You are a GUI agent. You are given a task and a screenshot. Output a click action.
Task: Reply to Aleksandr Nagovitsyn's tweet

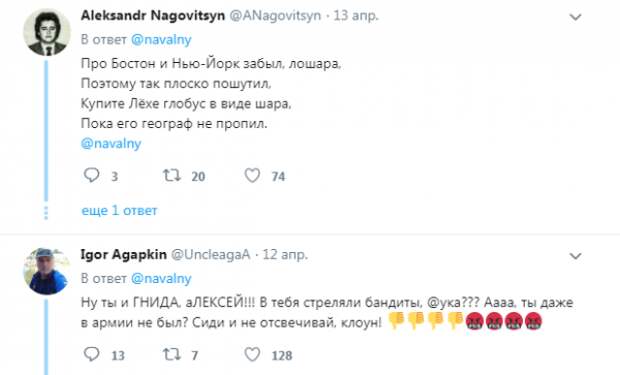click(91, 175)
